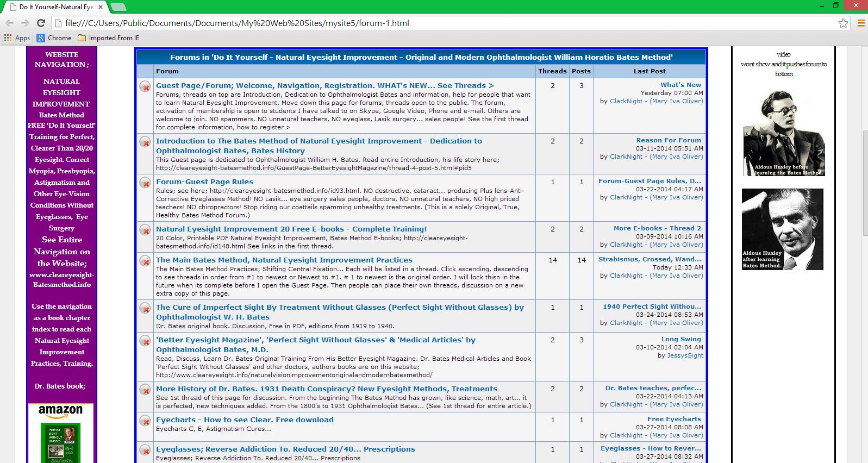The image size is (868, 463).
Task: Open the Imported From IE bookmarks folder
Action: [109, 38]
